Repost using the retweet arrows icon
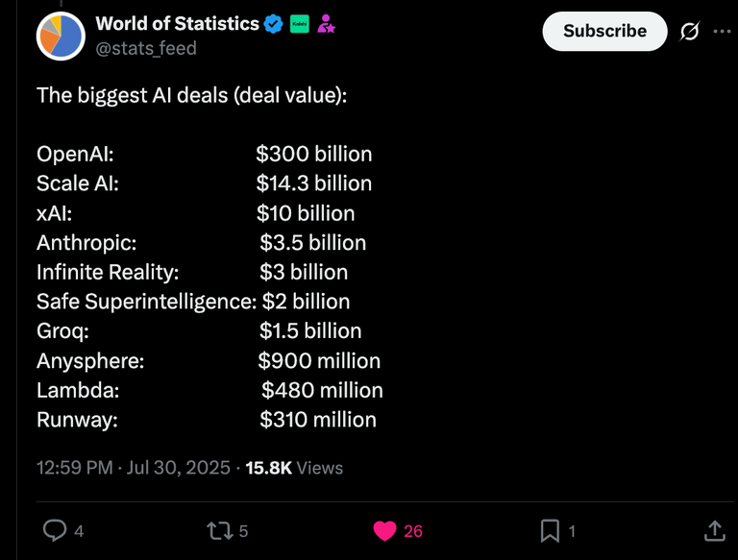The height and width of the screenshot is (560, 738). (x=220, y=531)
